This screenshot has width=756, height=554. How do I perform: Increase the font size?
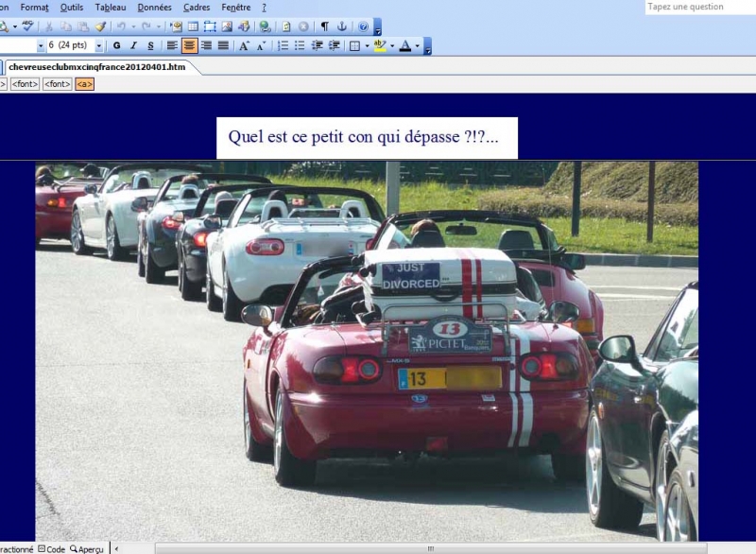tap(244, 45)
